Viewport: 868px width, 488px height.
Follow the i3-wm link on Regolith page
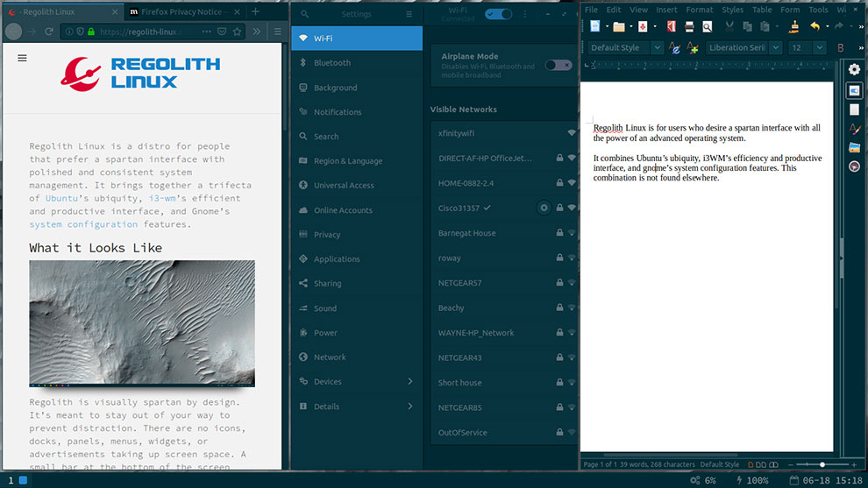coord(162,198)
